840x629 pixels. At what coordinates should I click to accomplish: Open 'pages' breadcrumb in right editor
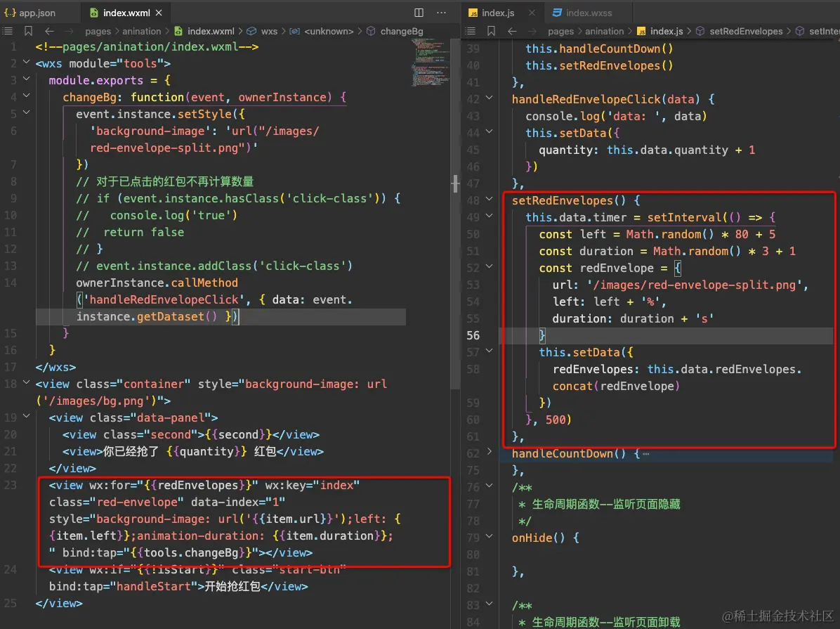561,31
